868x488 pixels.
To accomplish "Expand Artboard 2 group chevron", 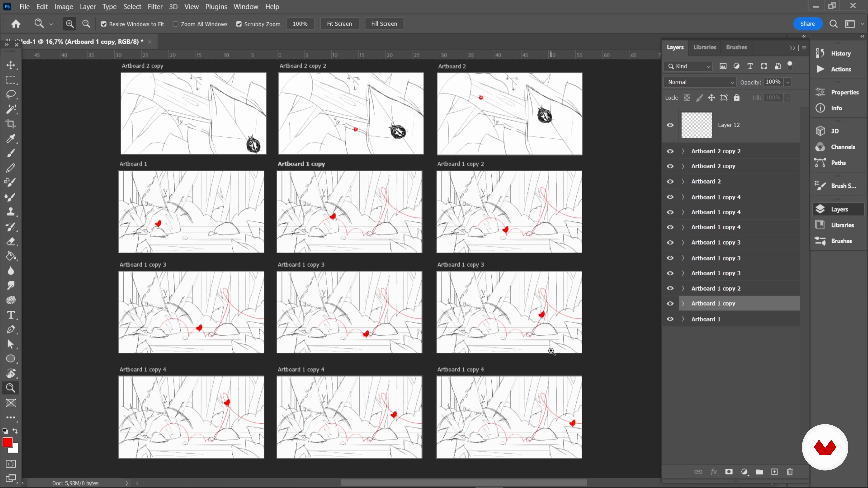I will 683,181.
